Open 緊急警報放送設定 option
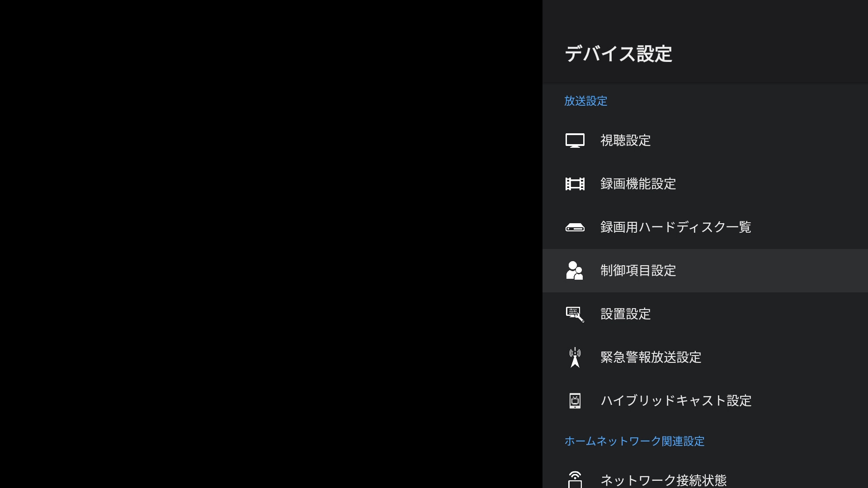The width and height of the screenshot is (868, 488). (x=651, y=357)
